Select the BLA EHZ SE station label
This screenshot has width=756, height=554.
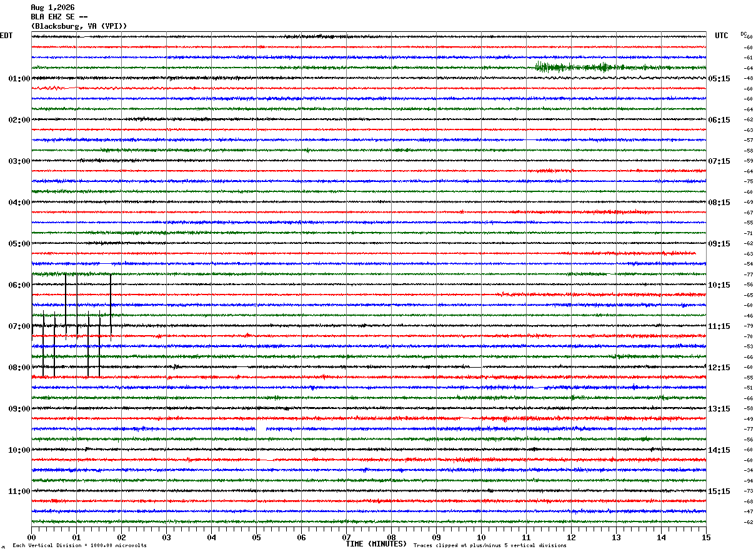tap(59, 17)
